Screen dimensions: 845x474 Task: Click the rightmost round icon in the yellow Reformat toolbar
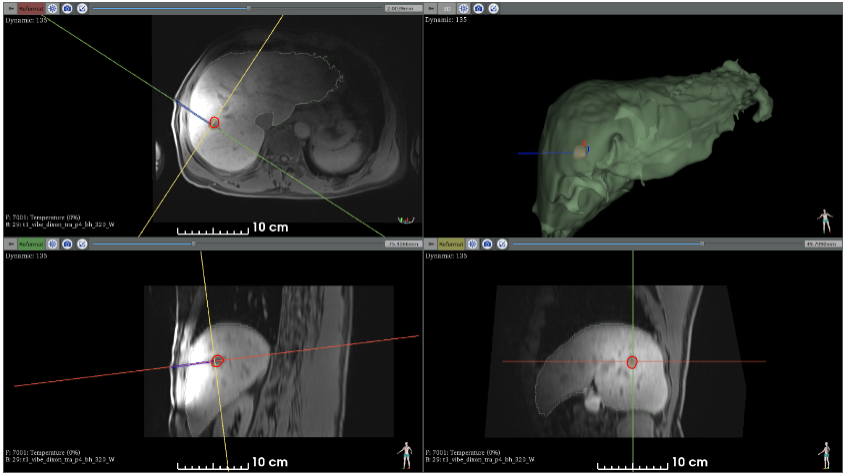pyautogui.click(x=500, y=243)
